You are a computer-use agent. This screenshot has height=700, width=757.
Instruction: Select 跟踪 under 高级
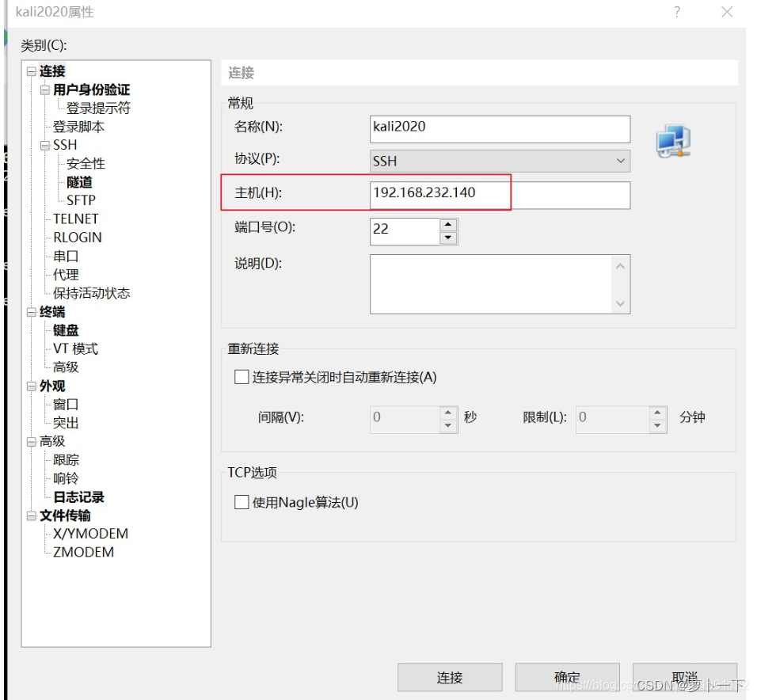point(66,459)
